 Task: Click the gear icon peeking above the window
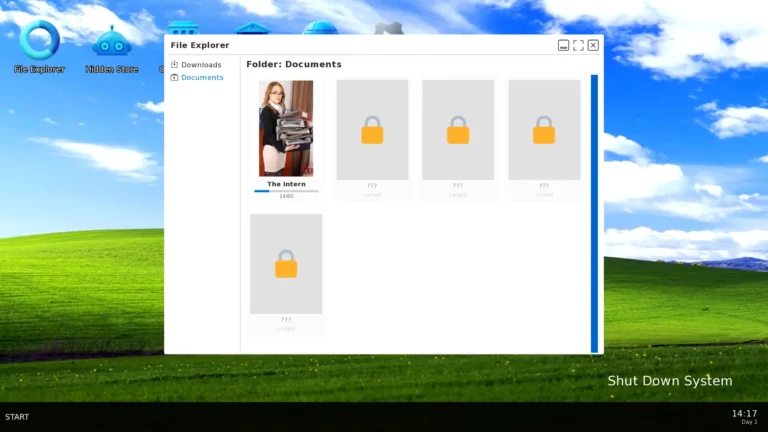click(x=389, y=28)
